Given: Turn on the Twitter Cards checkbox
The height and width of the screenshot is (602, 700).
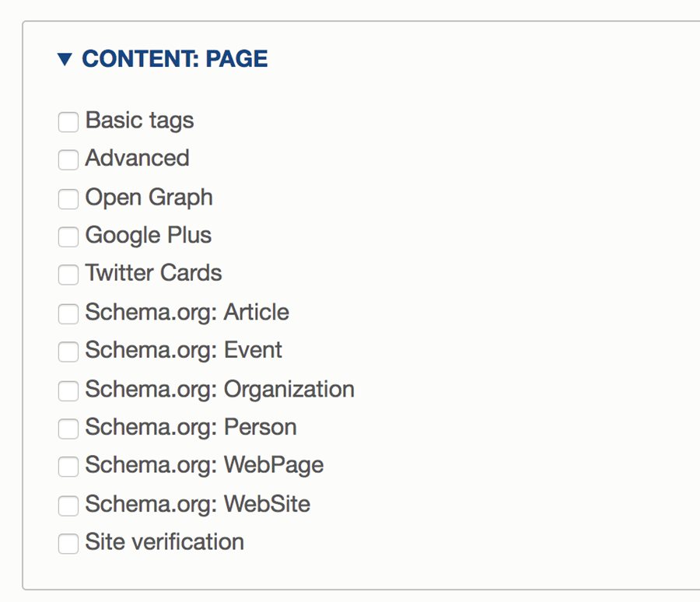Looking at the screenshot, I should click(68, 275).
